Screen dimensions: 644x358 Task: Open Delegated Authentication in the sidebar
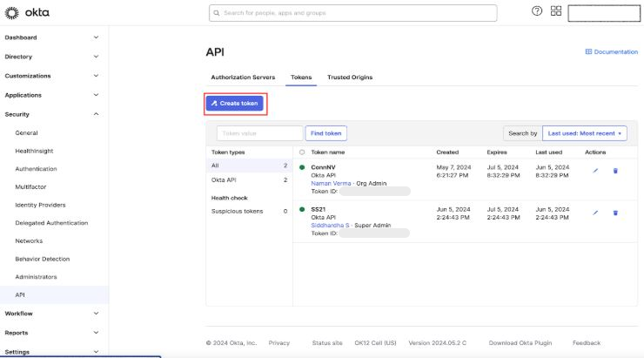(x=51, y=223)
